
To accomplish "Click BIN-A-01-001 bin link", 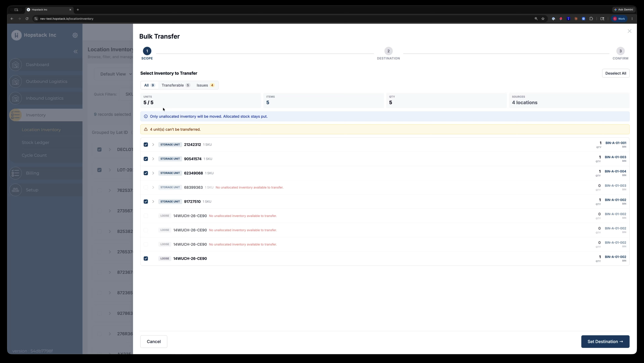I will [616, 143].
